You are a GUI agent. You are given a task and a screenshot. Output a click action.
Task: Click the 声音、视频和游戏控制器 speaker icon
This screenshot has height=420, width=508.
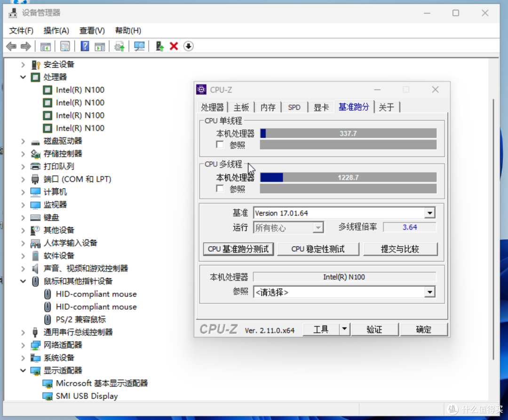(x=35, y=269)
